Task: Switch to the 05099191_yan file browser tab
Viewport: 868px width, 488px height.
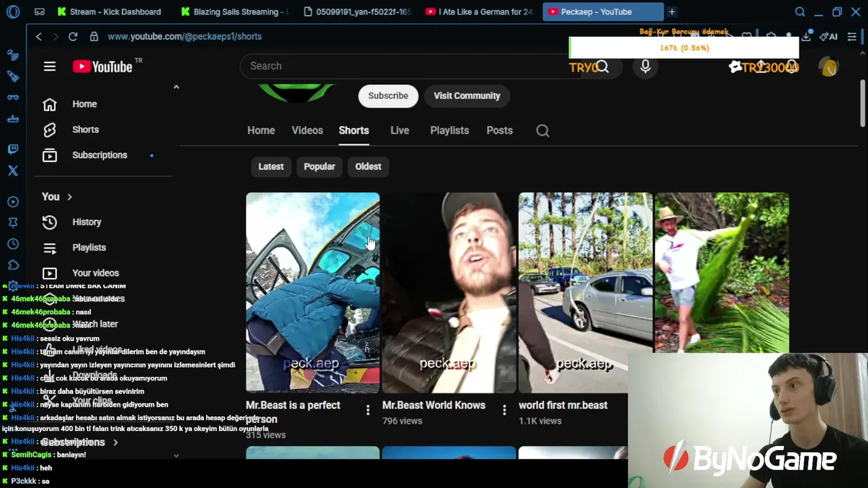Action: pyautogui.click(x=357, y=12)
